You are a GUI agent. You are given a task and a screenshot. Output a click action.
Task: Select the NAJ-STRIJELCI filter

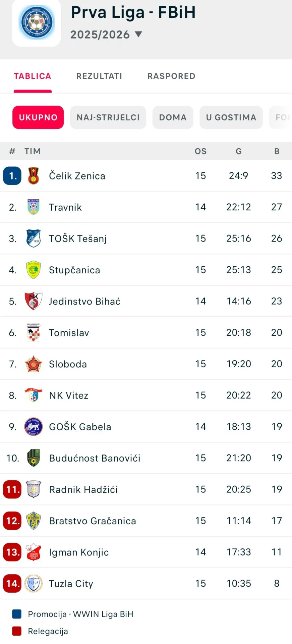(108, 117)
